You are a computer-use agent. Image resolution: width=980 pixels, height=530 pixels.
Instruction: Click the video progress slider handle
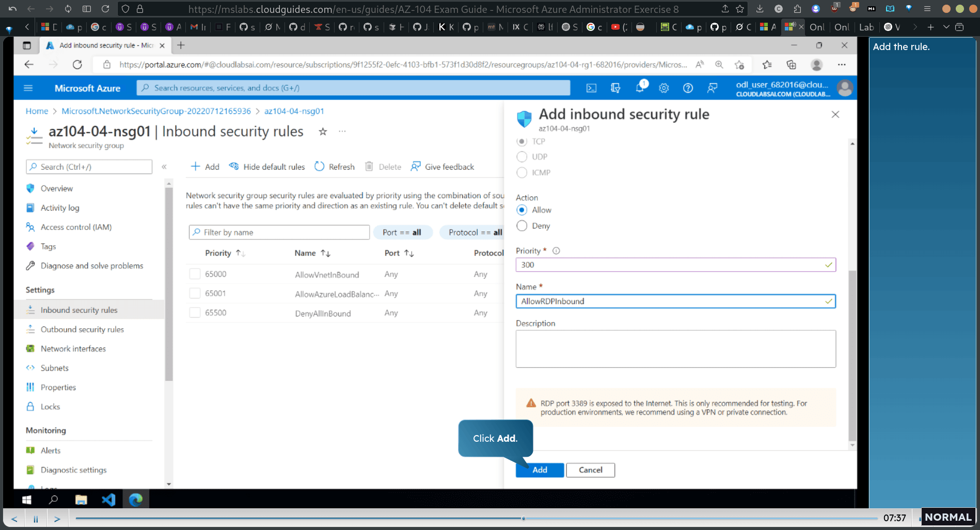[524, 518]
